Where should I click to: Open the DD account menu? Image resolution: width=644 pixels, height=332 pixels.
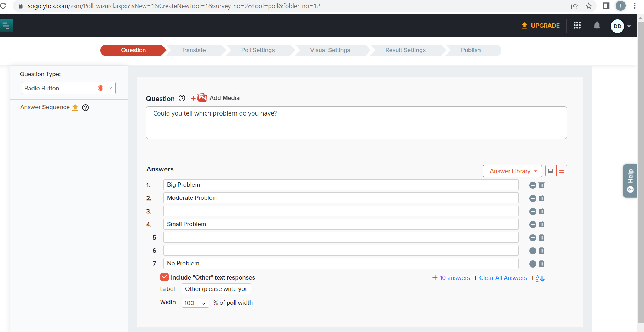click(x=621, y=26)
